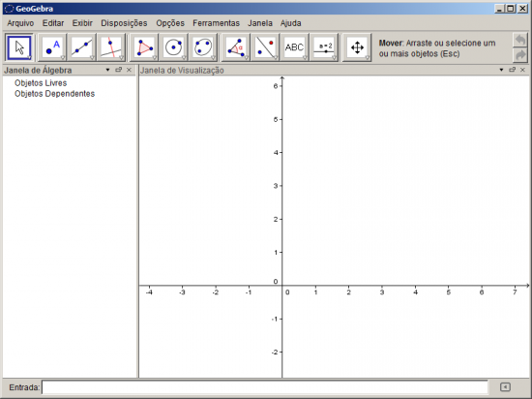Select the Angle tool
This screenshot has height=399, width=532.
[236, 47]
